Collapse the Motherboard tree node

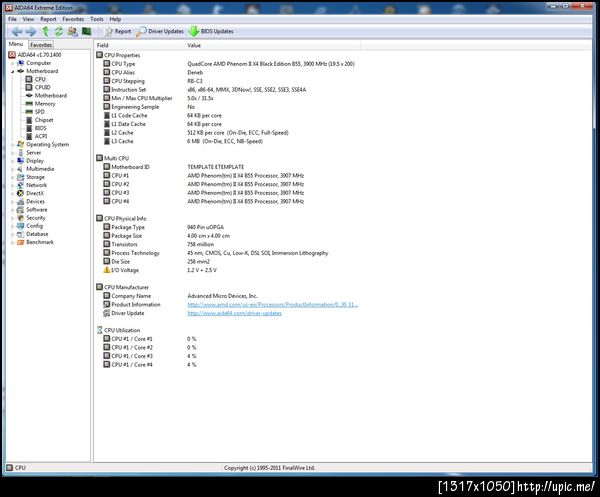(x=13, y=72)
